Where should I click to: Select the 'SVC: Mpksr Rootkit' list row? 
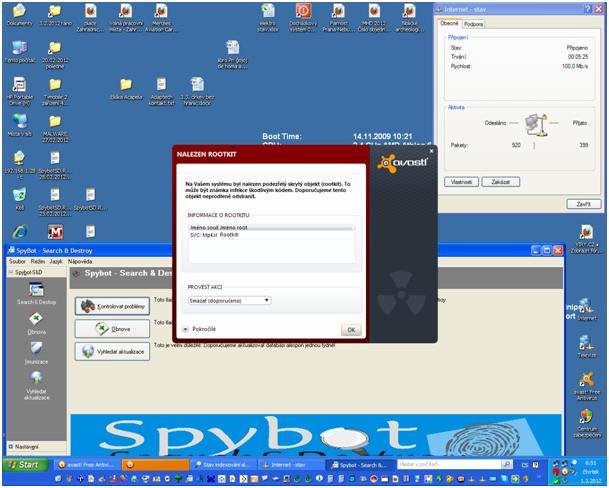tap(271, 235)
